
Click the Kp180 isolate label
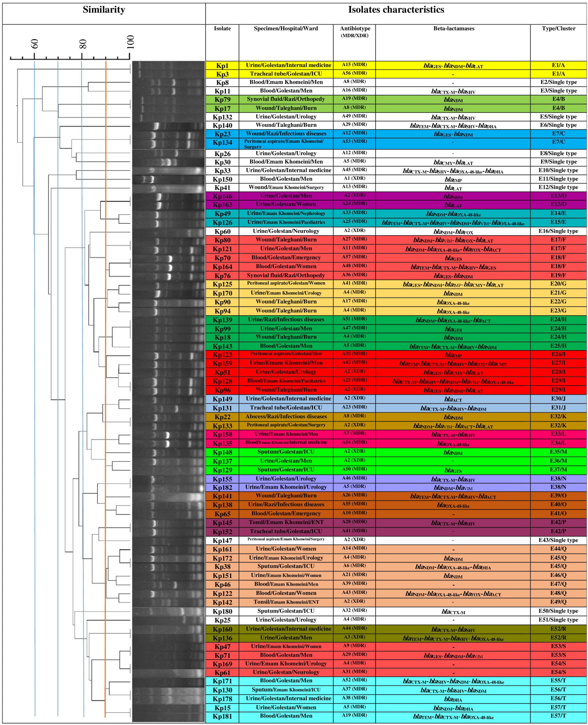[222, 612]
